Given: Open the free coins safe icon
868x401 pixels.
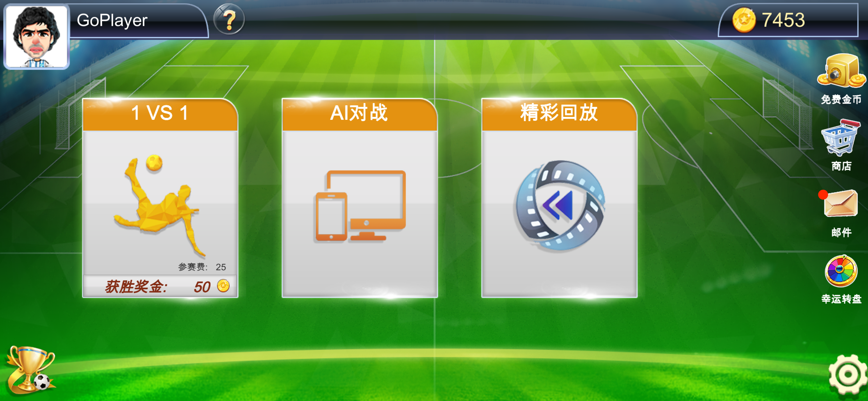Looking at the screenshot, I should click(x=841, y=72).
